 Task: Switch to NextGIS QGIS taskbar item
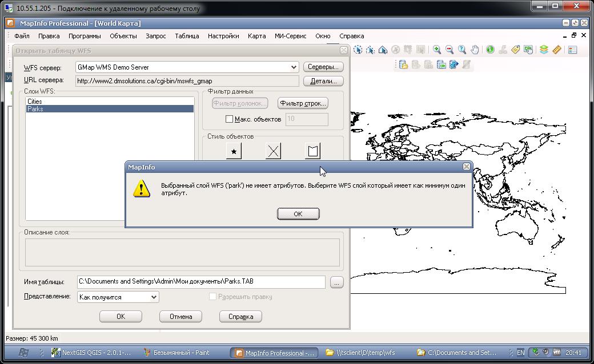point(92,353)
